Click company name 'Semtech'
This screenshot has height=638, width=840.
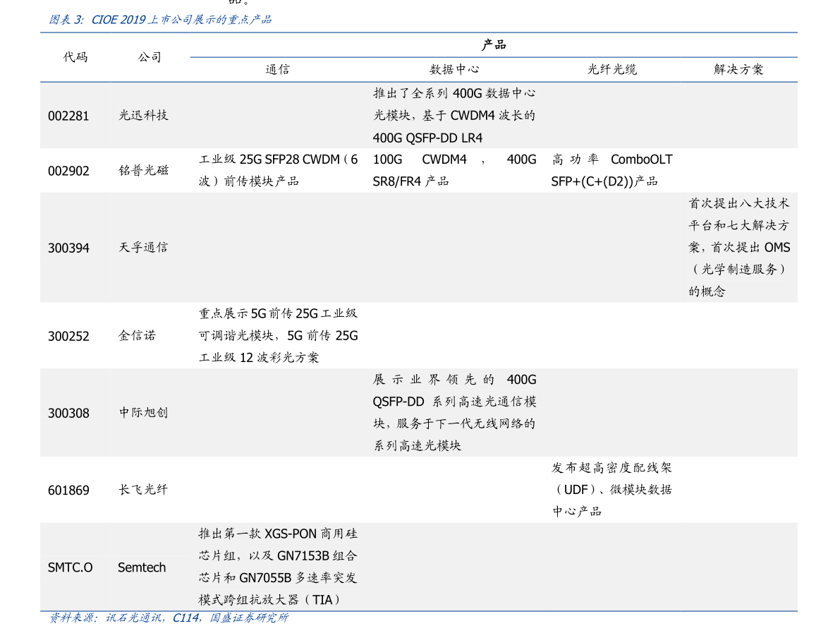(x=142, y=567)
